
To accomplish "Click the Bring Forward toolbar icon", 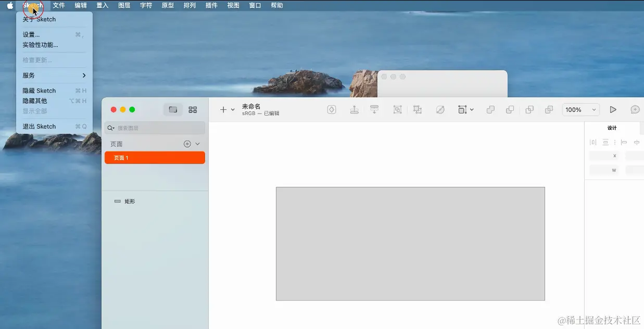I will (354, 109).
